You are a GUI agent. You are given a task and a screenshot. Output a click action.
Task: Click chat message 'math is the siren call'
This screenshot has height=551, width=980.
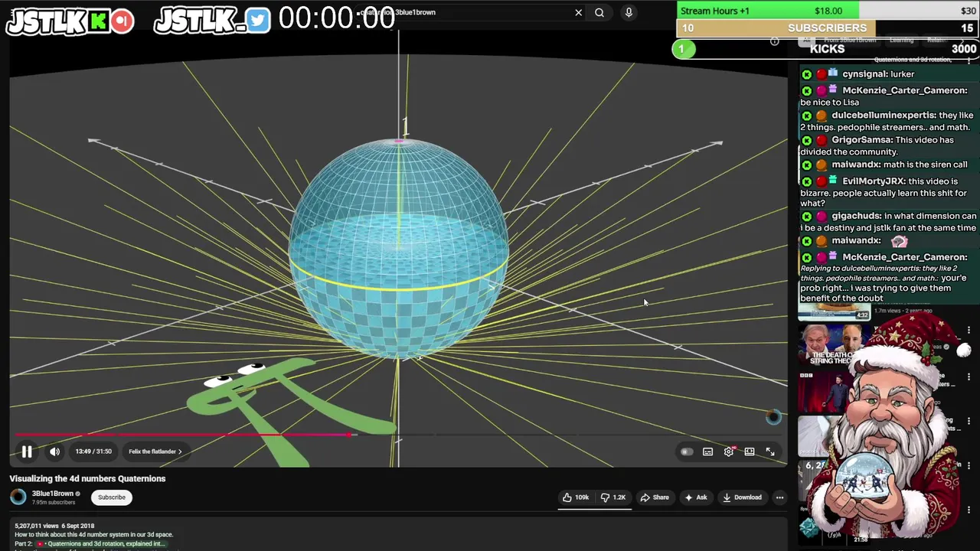[925, 165]
